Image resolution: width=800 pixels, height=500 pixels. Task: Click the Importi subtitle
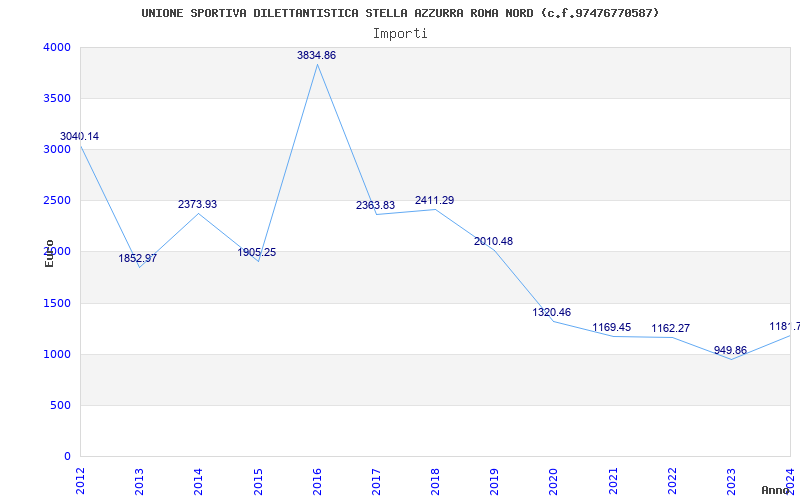(400, 34)
